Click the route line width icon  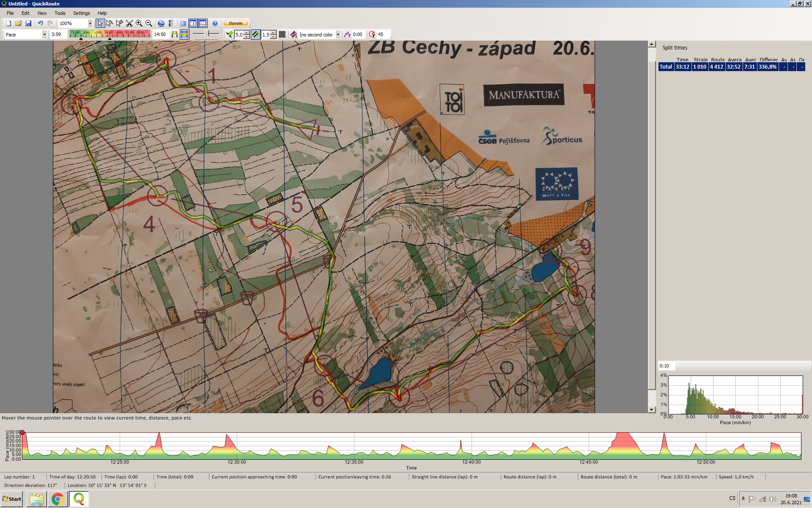(x=229, y=34)
